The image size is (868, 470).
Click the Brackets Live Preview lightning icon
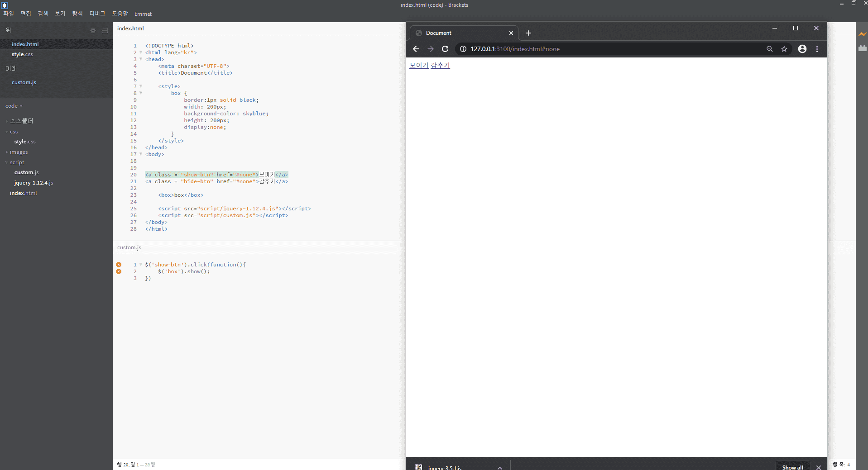point(862,34)
